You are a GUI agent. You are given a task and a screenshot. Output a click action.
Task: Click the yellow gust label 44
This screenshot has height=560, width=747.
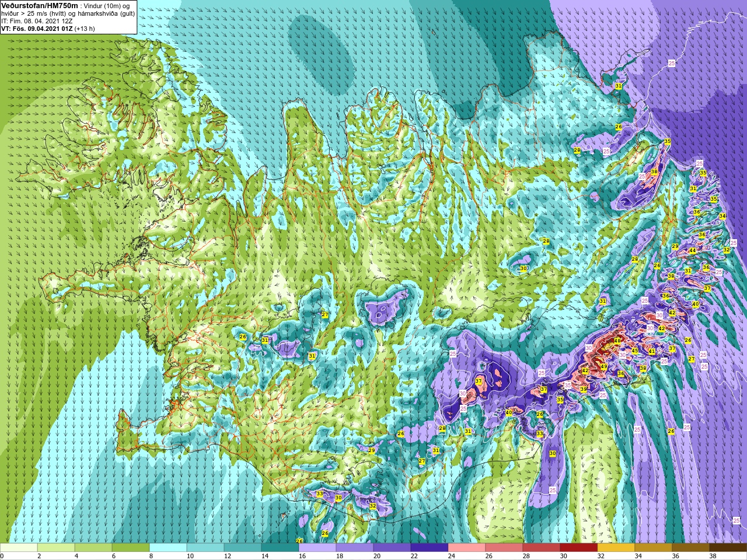click(x=693, y=250)
